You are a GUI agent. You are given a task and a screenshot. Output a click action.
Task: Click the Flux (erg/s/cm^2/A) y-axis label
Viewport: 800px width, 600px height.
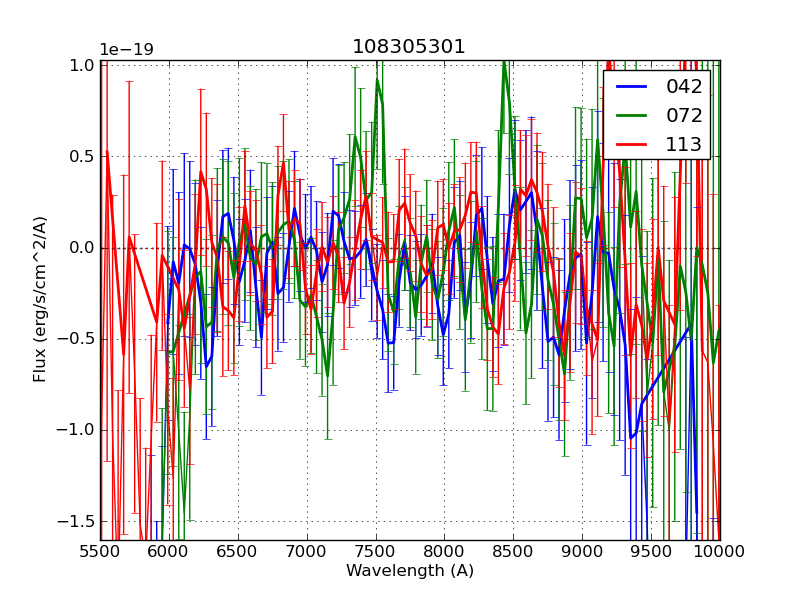coord(40,299)
